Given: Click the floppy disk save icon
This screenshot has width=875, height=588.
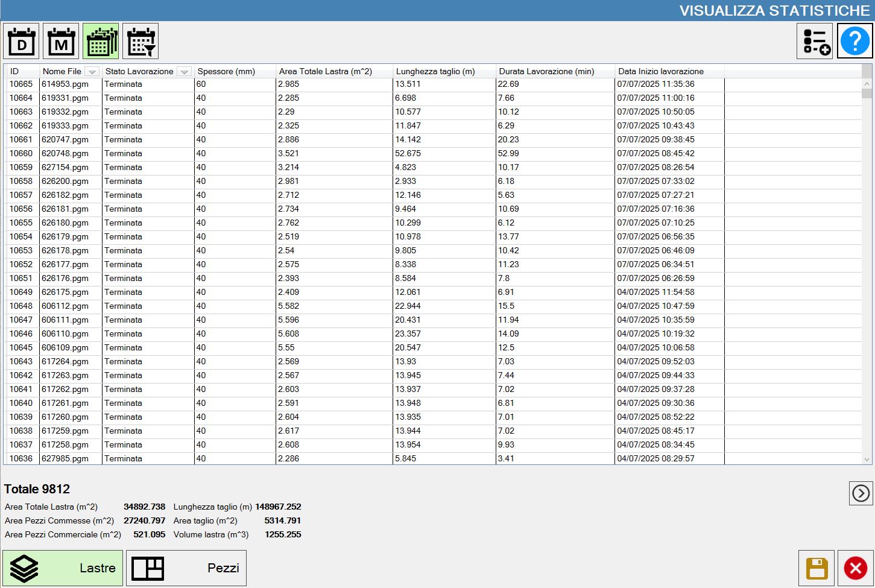Looking at the screenshot, I should pos(817,568).
